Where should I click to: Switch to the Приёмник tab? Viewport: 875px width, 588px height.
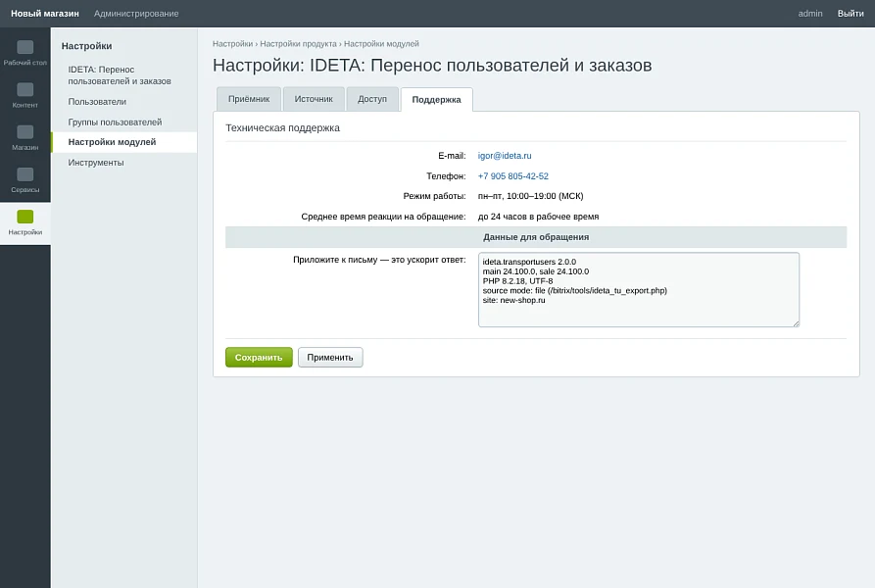point(249,99)
